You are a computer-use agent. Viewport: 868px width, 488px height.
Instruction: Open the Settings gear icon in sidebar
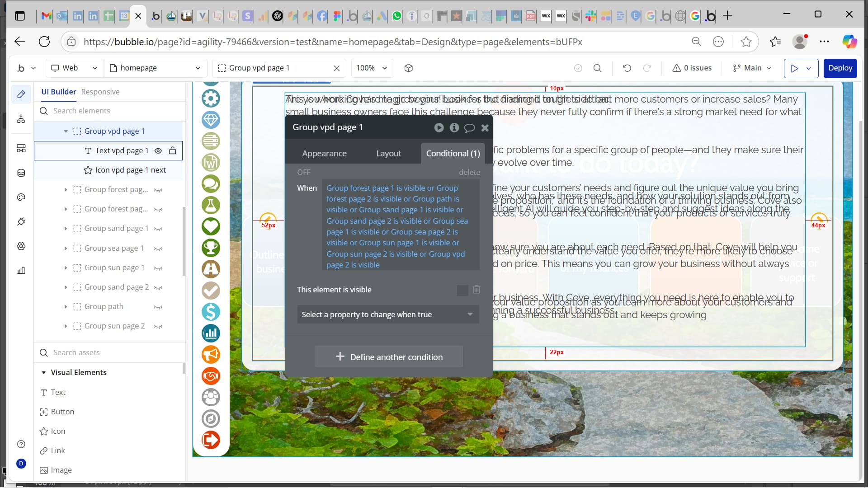21,246
